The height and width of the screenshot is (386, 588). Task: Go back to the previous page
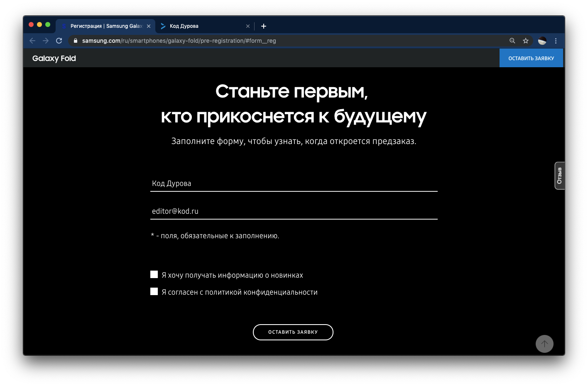coord(32,41)
